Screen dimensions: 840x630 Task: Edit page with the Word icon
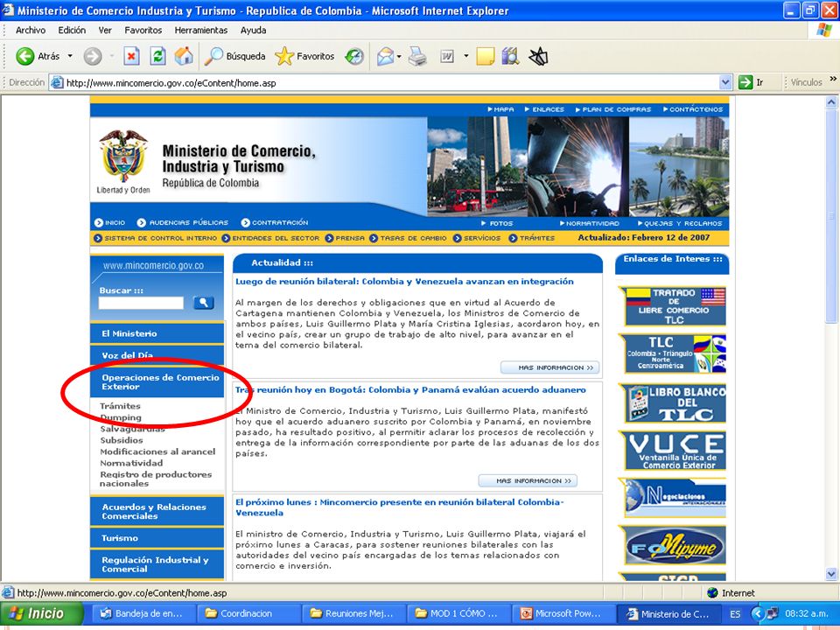447,56
